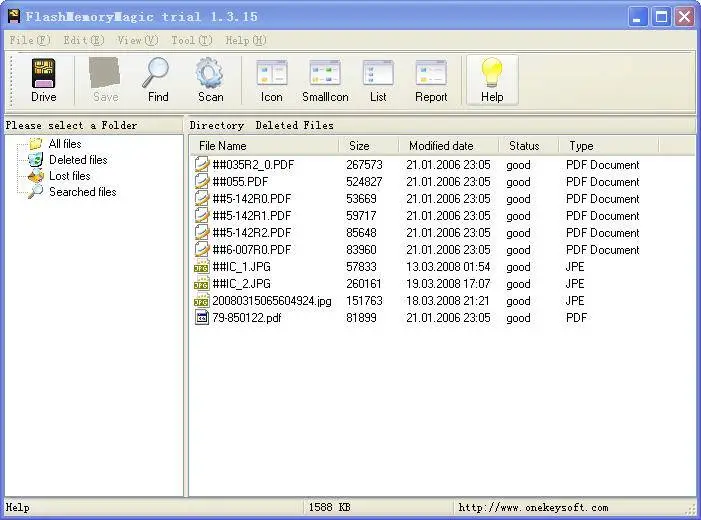Click the folder icon beside All files

[x=35, y=144]
